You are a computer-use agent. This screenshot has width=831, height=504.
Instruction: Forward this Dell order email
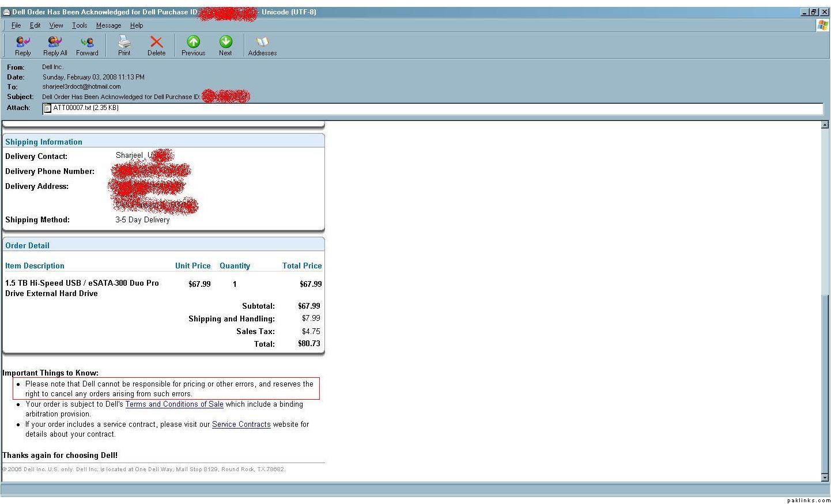coord(87,46)
